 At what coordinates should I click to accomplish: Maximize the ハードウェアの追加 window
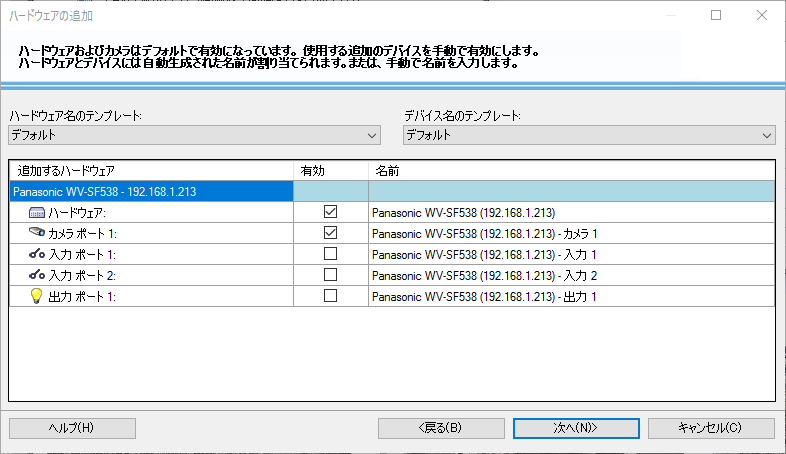[716, 15]
